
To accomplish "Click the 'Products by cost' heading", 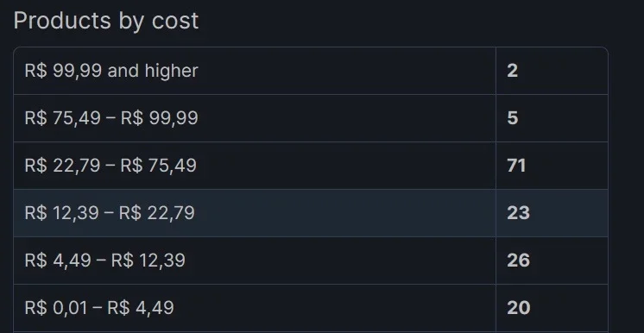I will (106, 21).
